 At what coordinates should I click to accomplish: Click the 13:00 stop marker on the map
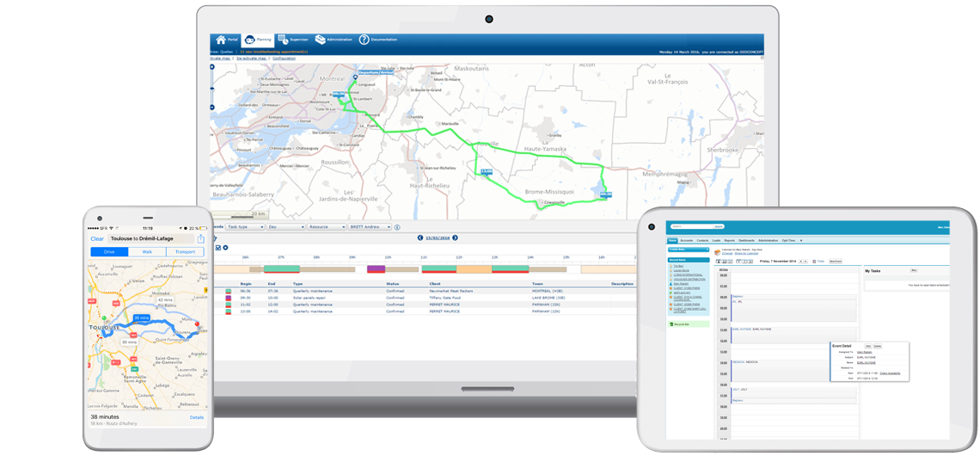(x=487, y=170)
